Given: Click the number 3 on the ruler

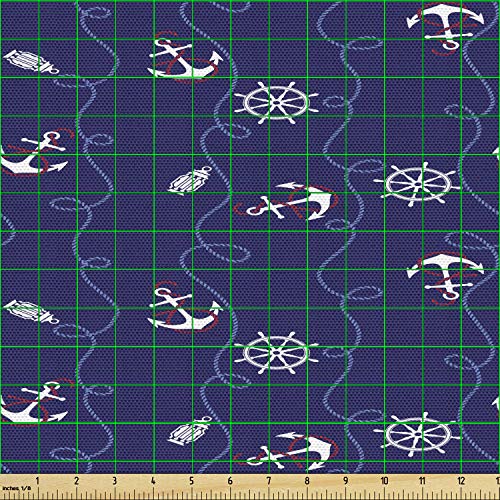Looking at the screenshot, I should click(x=115, y=481).
